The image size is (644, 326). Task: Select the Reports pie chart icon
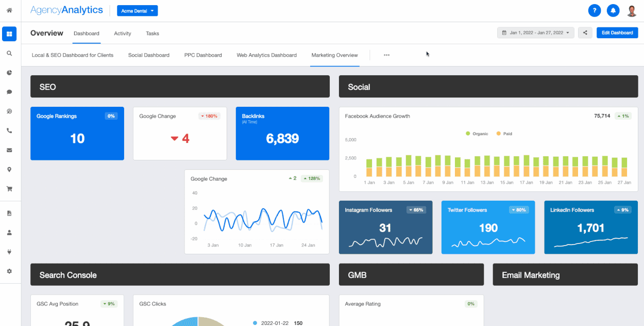[9, 73]
